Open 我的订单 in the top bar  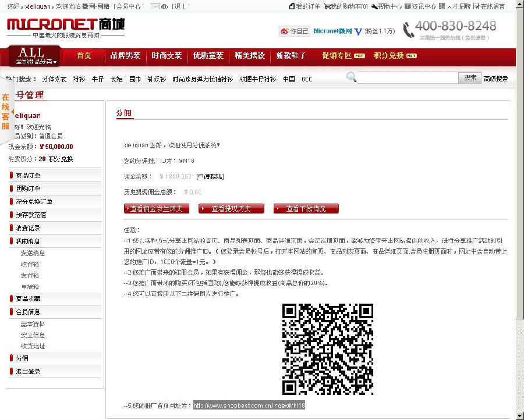[x=305, y=6]
